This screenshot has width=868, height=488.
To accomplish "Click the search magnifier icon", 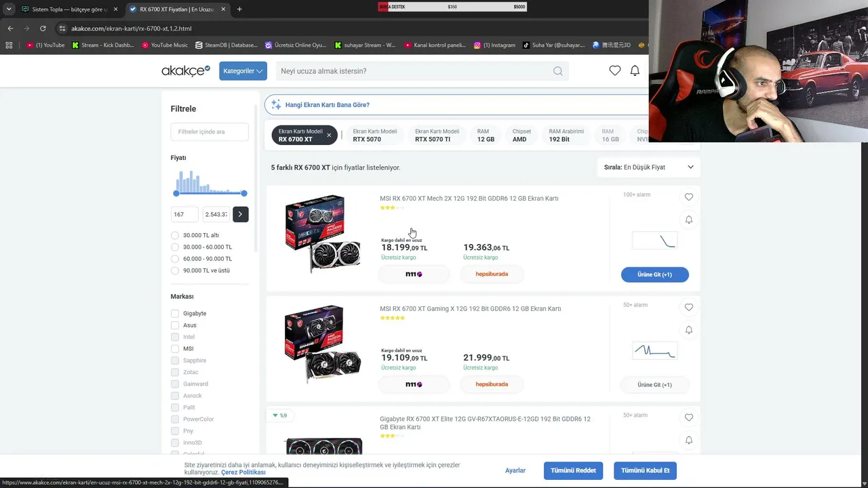I will pos(557,71).
